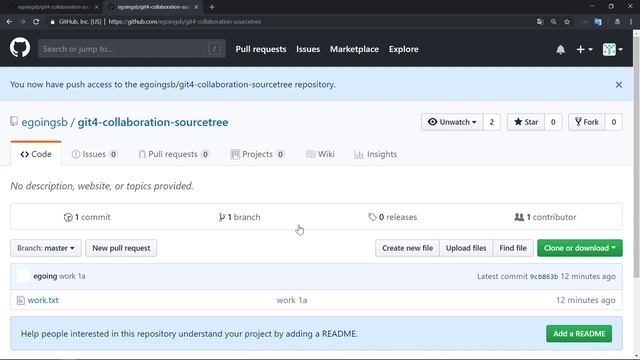
Task: Fork the repository
Action: pyautogui.click(x=587, y=122)
